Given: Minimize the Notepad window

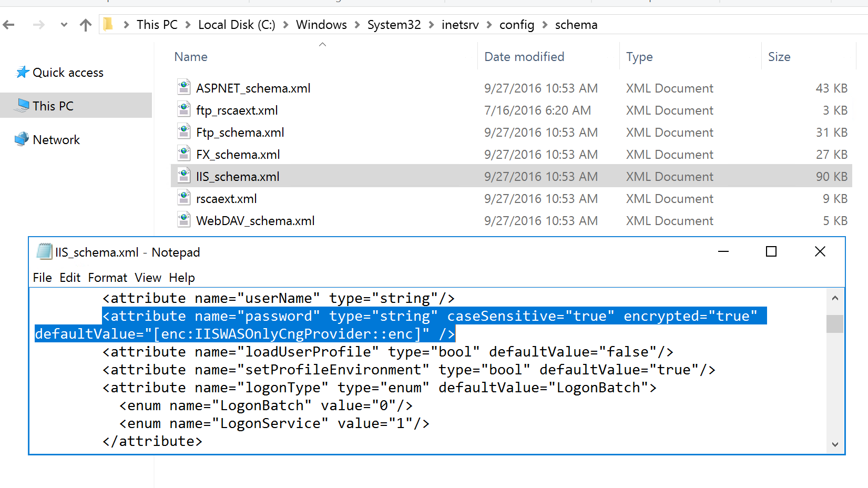Looking at the screenshot, I should click(x=723, y=251).
